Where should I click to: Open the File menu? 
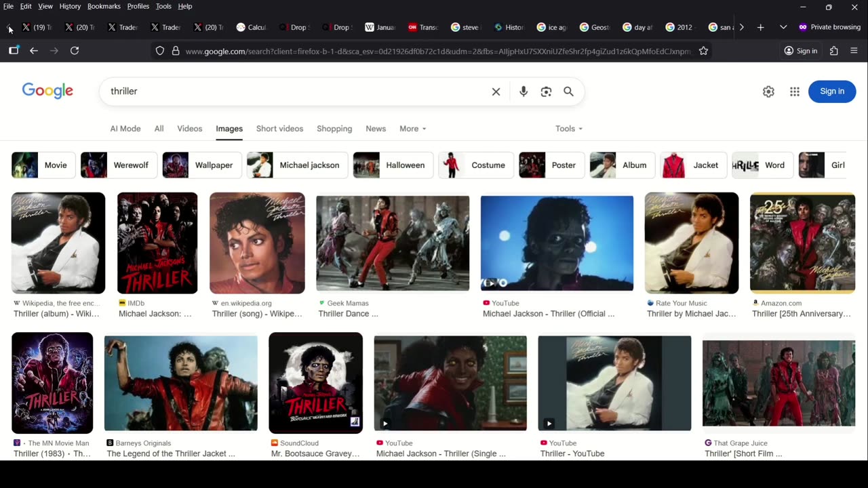click(x=8, y=6)
